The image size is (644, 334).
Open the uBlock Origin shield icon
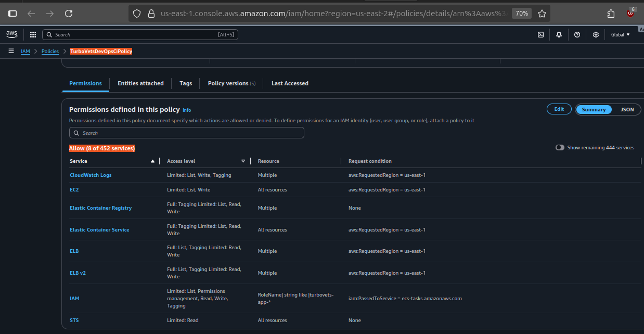click(630, 14)
